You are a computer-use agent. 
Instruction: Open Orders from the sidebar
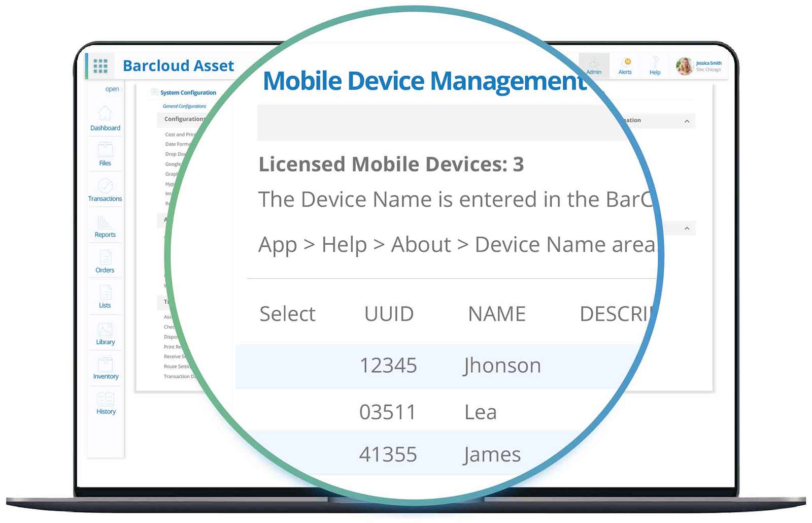tap(105, 261)
